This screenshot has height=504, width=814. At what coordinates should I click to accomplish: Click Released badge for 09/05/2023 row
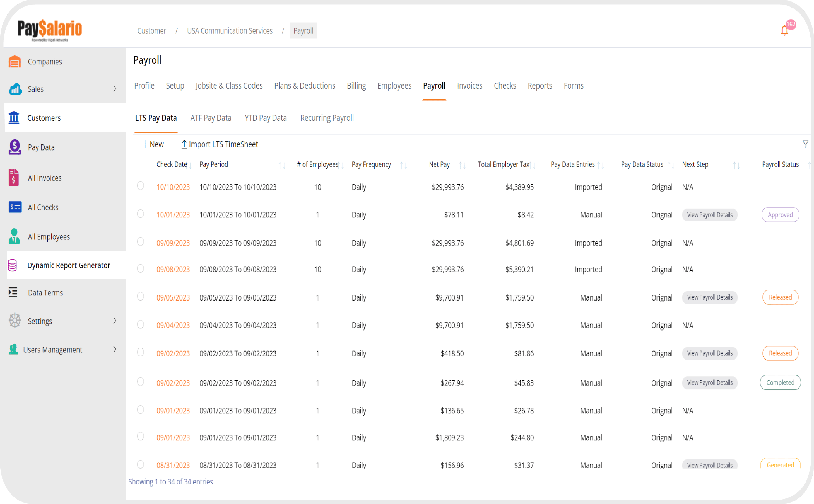[x=780, y=297]
